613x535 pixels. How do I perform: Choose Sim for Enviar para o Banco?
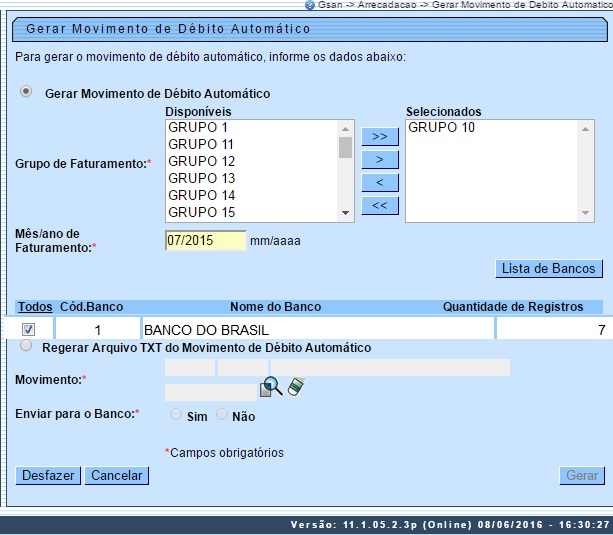(x=176, y=415)
